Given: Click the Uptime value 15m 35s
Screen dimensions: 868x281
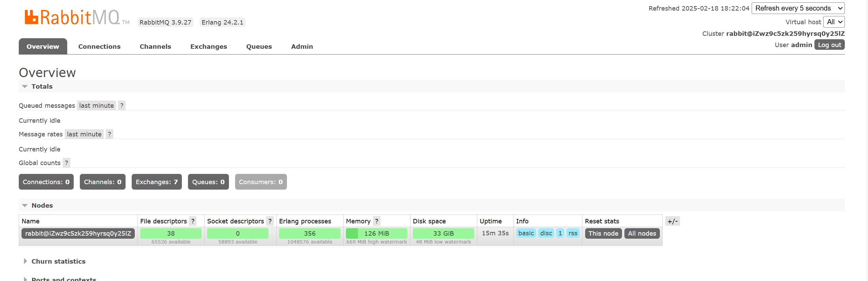Looking at the screenshot, I should [495, 233].
